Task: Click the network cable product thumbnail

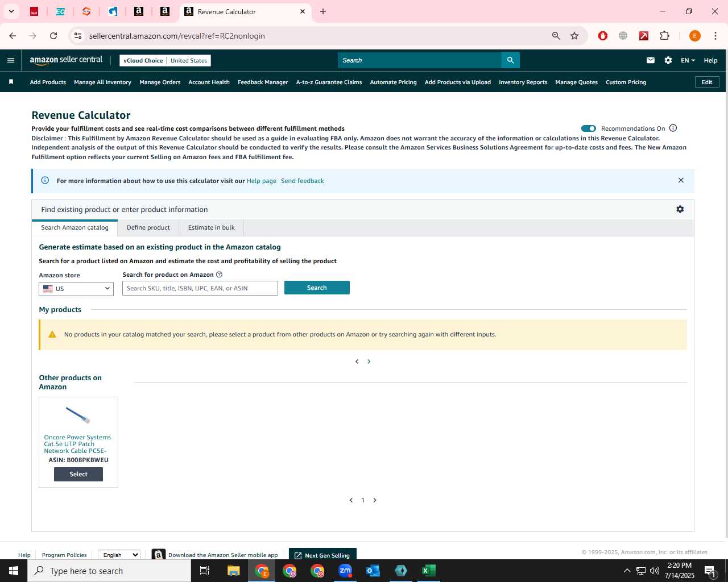Action: pos(78,415)
